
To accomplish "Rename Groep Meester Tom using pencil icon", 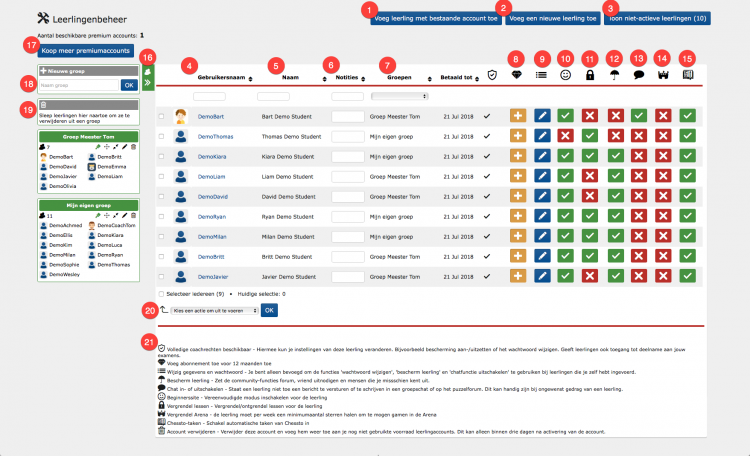I will (x=124, y=147).
